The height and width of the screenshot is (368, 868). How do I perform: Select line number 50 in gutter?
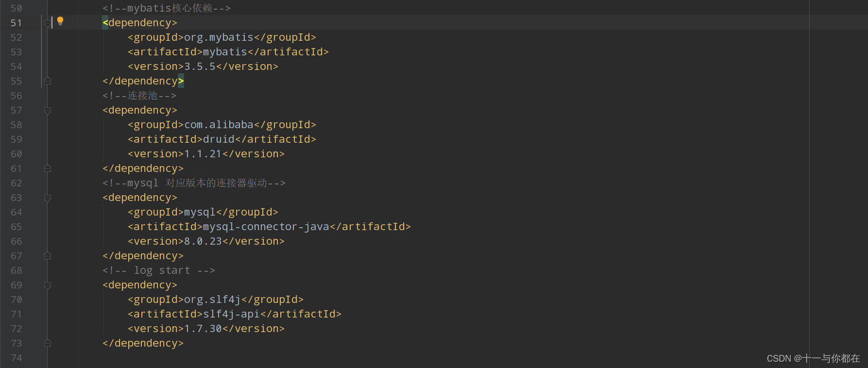[x=17, y=8]
